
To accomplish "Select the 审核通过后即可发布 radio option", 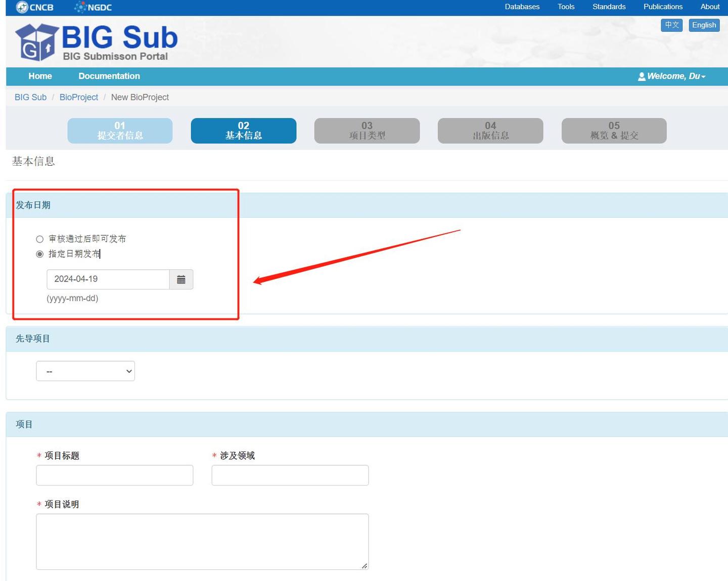I will click(39, 239).
